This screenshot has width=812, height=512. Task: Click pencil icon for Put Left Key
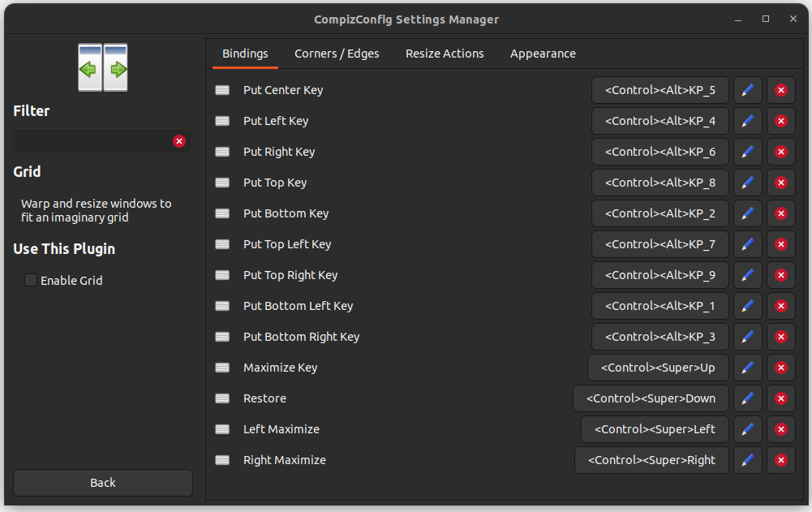[x=748, y=121]
